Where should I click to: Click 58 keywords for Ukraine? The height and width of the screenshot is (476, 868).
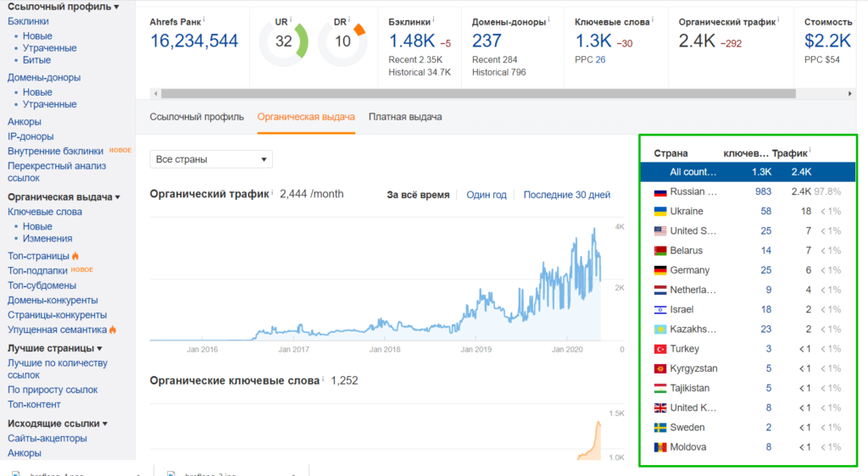(766, 211)
